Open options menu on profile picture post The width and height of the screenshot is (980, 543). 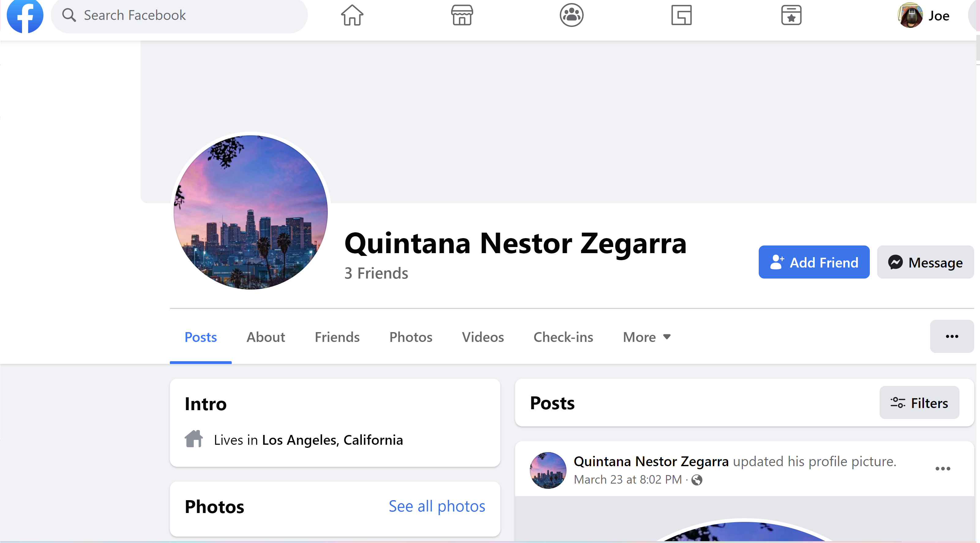point(943,469)
